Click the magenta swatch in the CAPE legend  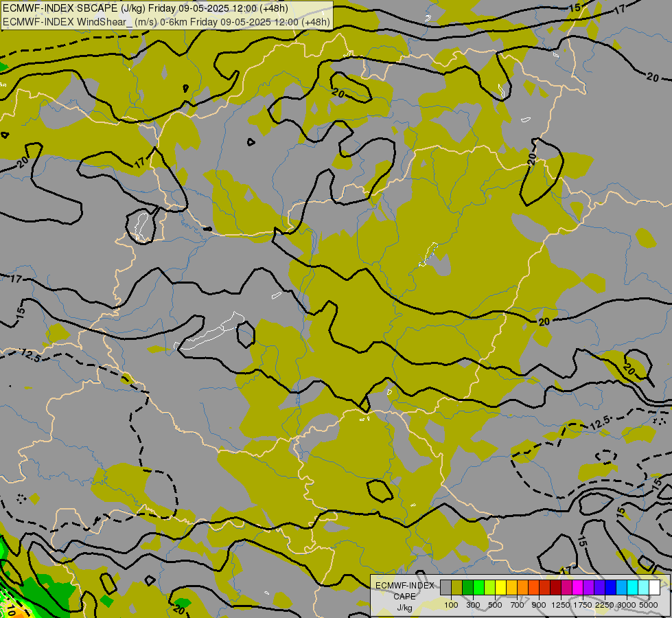click(577, 587)
